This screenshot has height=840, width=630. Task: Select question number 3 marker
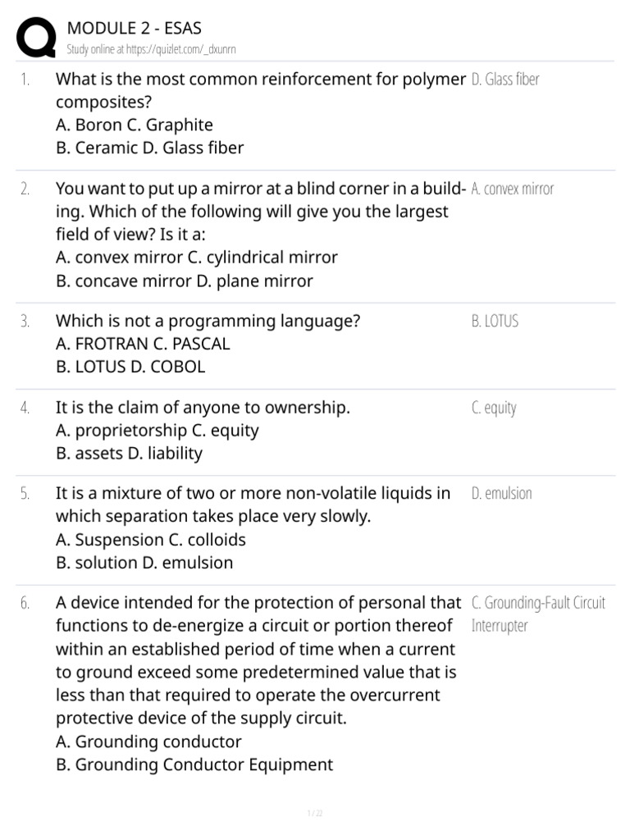click(x=25, y=321)
